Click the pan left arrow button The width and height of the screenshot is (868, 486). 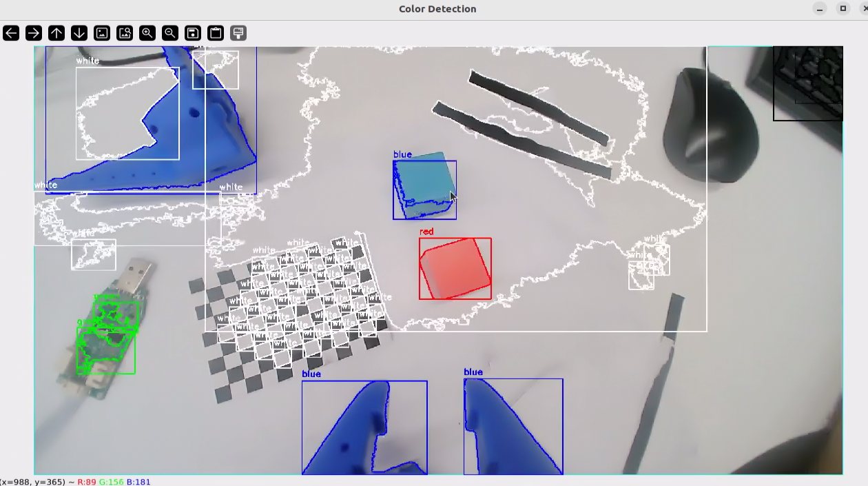click(11, 33)
